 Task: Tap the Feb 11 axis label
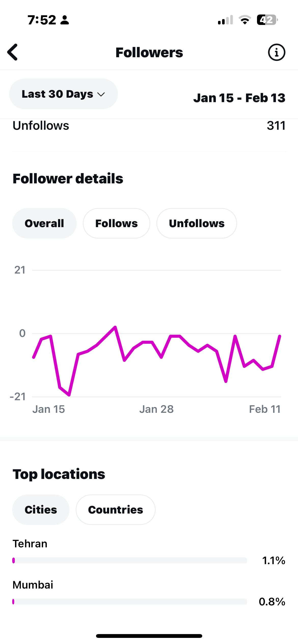point(265,409)
